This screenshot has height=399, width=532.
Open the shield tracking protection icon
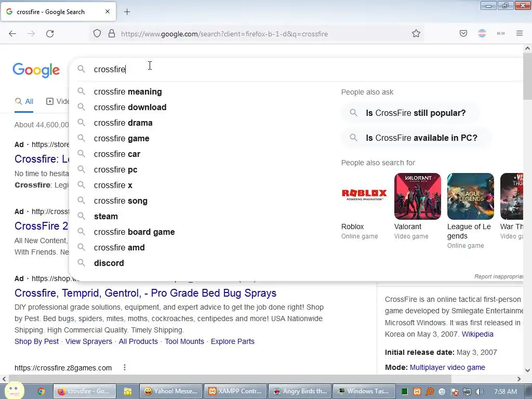(x=97, y=34)
